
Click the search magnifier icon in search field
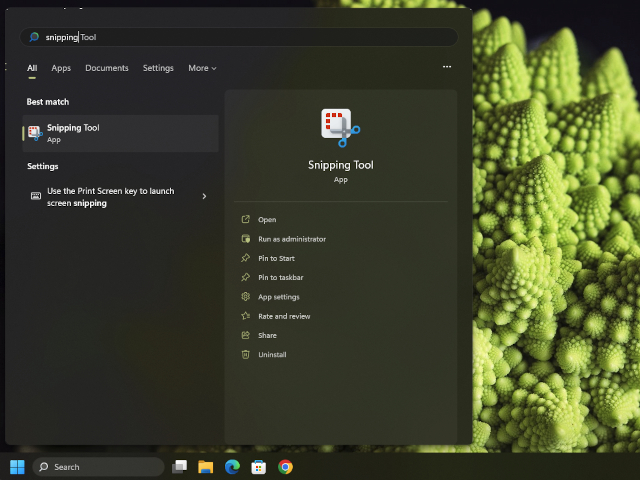[x=34, y=37]
